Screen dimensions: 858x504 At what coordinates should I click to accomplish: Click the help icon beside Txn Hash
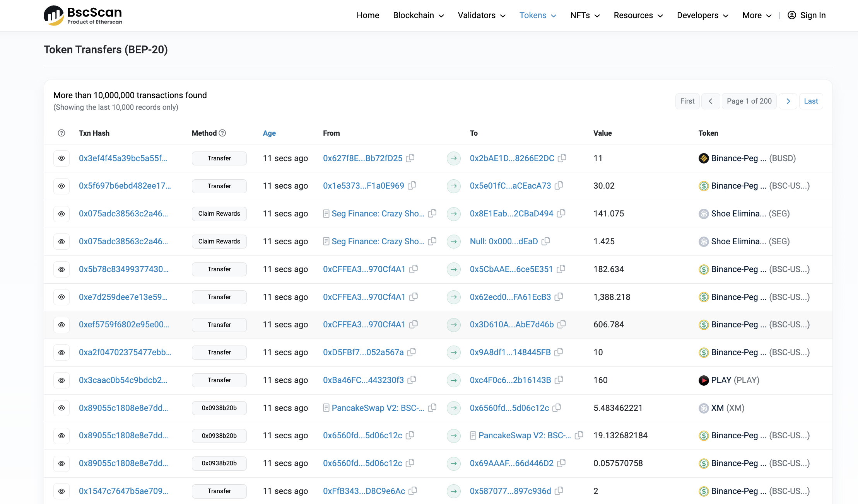coord(62,133)
